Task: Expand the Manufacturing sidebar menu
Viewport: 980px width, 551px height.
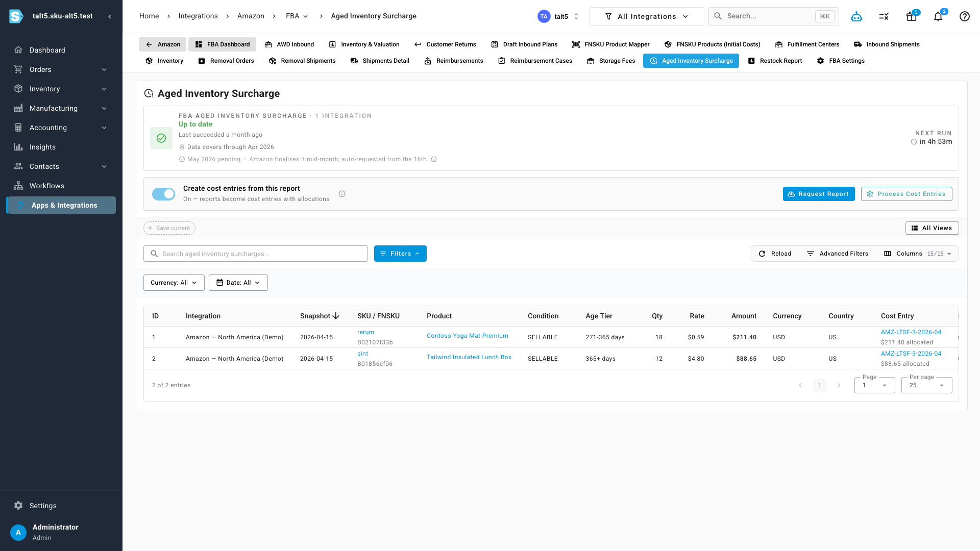Action: [x=61, y=108]
